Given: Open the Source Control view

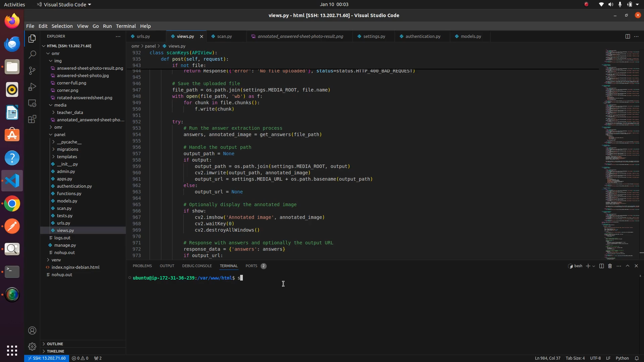Looking at the screenshot, I should tap(32, 71).
